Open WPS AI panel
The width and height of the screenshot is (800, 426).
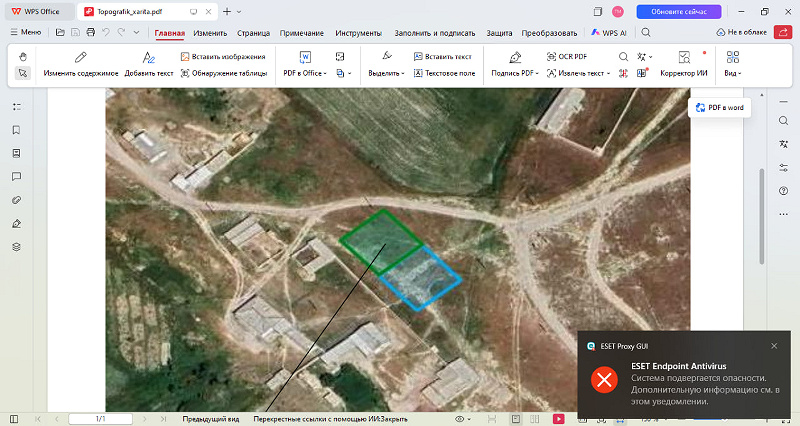609,32
